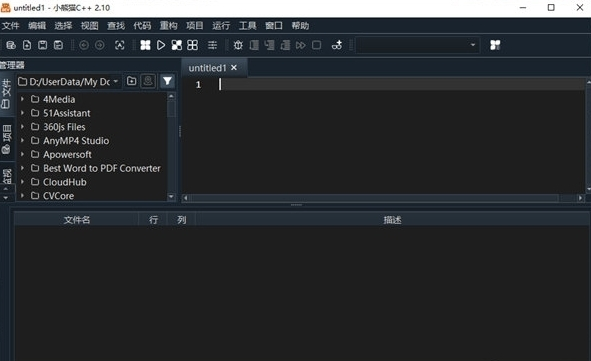Click the editor horizontal scrollbar right arrow
This screenshot has height=361, width=591.
click(580, 198)
